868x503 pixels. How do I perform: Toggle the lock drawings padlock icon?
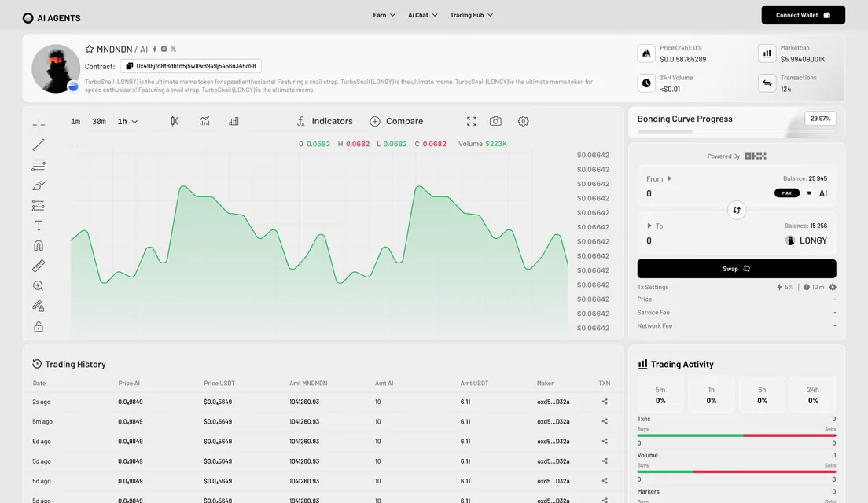click(x=39, y=326)
